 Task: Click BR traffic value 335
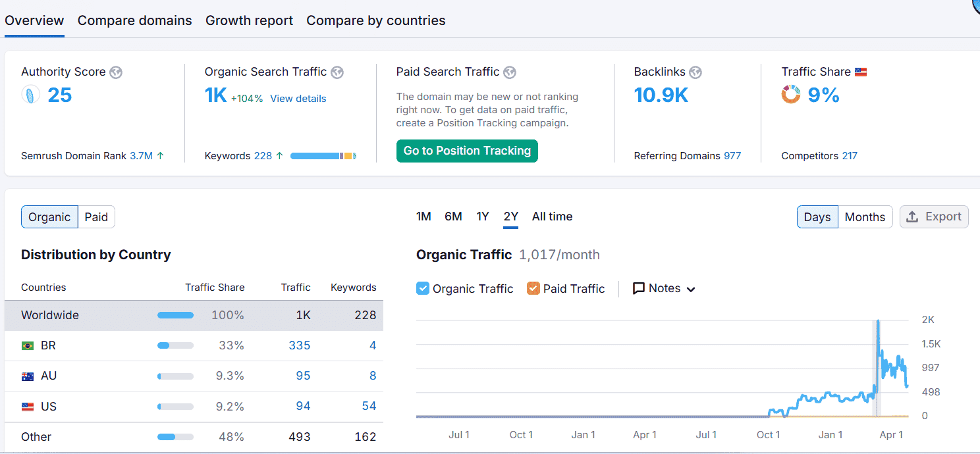pyautogui.click(x=300, y=345)
